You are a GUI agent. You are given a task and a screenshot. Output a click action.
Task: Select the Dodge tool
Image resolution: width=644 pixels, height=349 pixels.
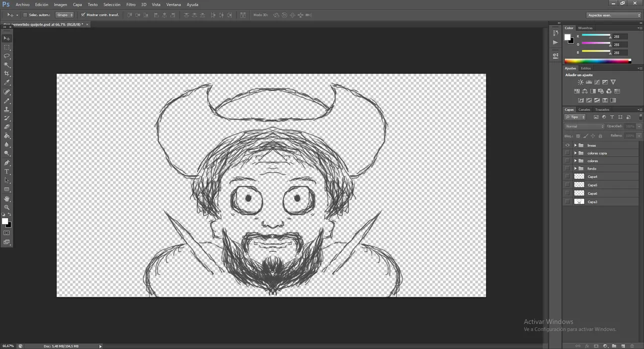click(x=7, y=153)
